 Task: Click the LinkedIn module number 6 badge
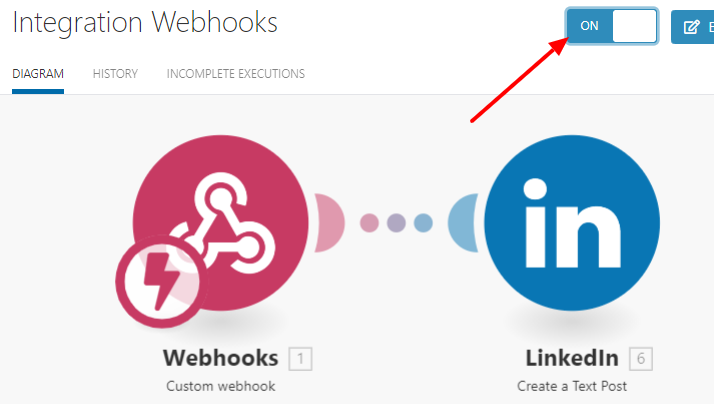641,359
